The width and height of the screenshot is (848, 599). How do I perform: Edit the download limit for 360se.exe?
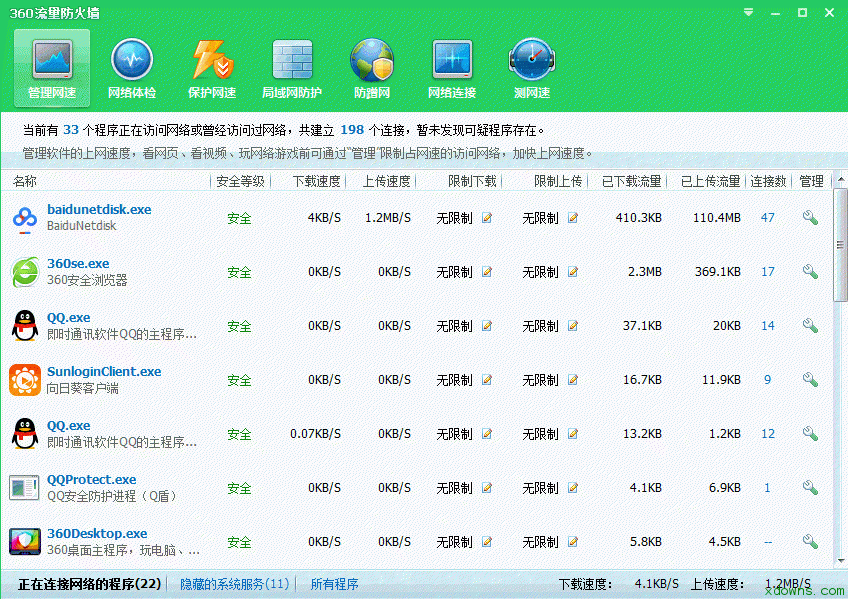point(487,272)
